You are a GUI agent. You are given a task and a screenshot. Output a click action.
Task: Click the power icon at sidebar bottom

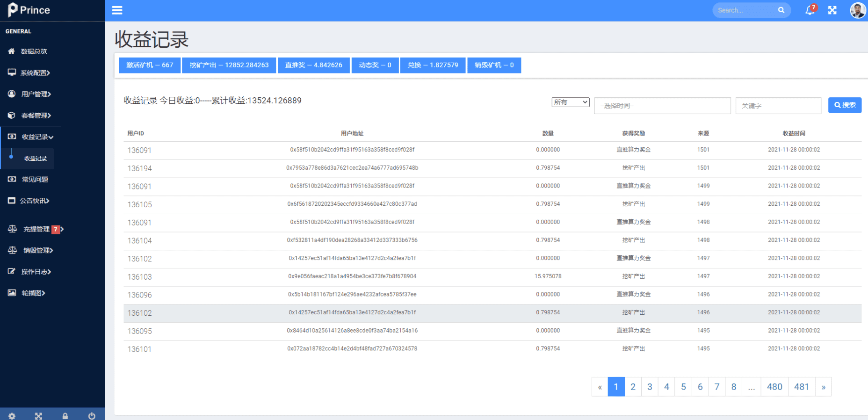tap(92, 416)
